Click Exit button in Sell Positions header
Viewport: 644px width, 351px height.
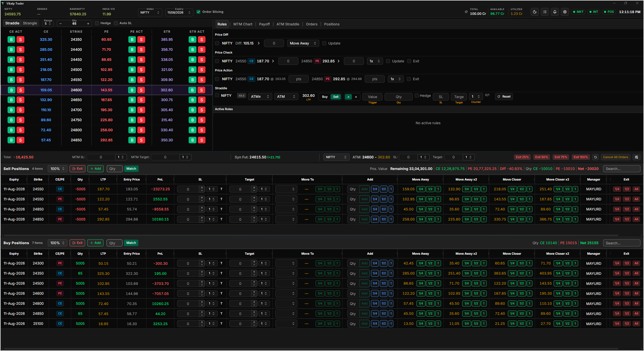78,169
